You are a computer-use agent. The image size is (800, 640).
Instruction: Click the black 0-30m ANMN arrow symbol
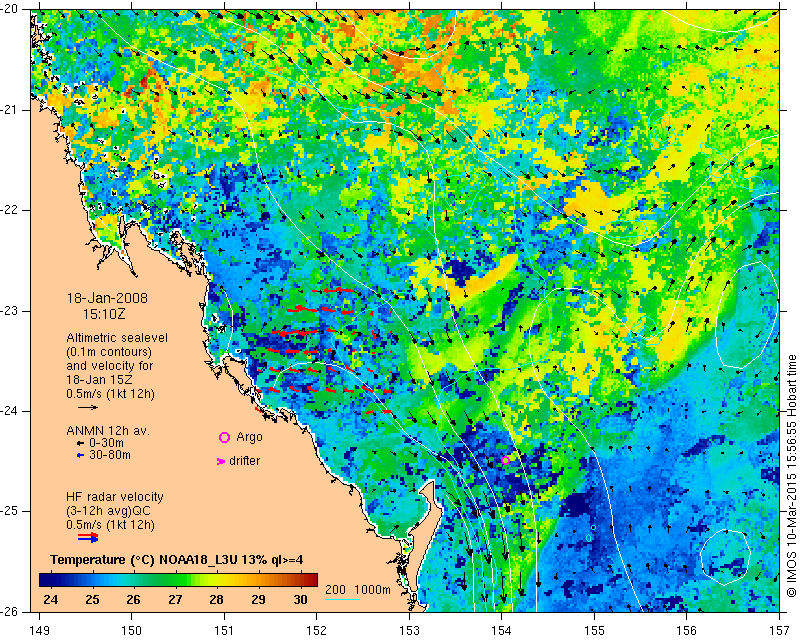[80, 443]
